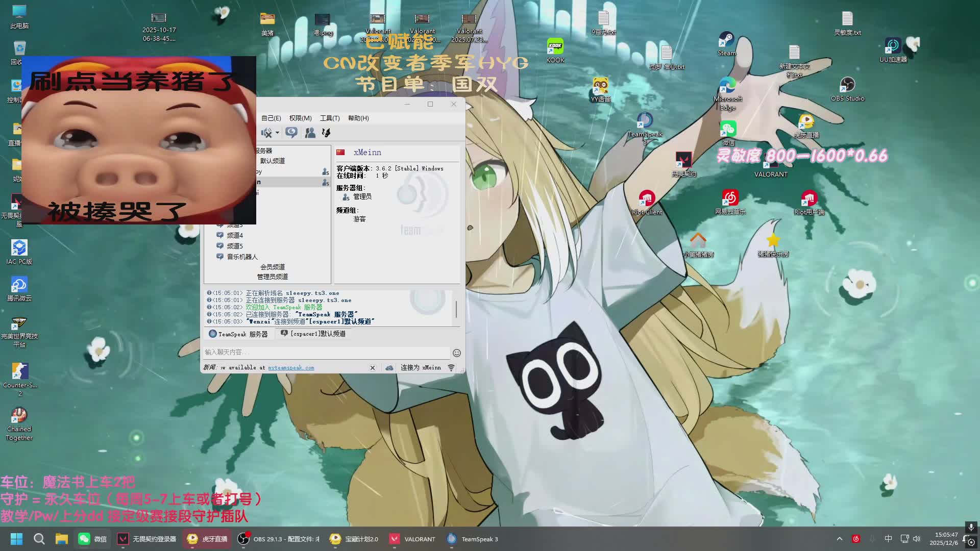Screen dimensions: 980x551
Task: Open the 帮助(H) menu
Action: [x=358, y=118]
